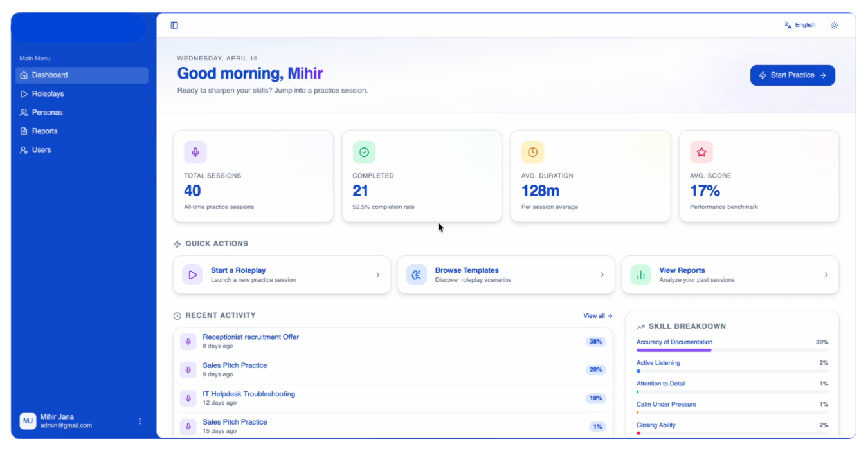
Task: Click the Dashboard home icon
Action: (x=24, y=75)
